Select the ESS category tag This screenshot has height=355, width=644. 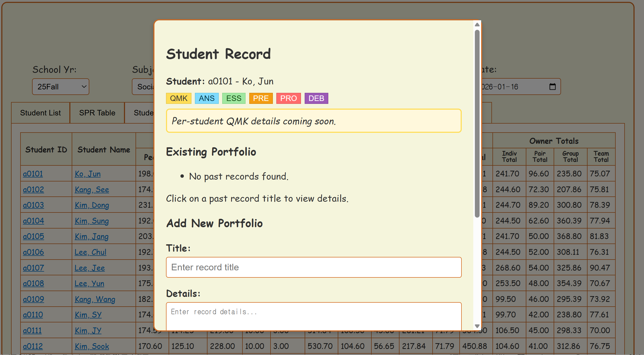pyautogui.click(x=233, y=98)
